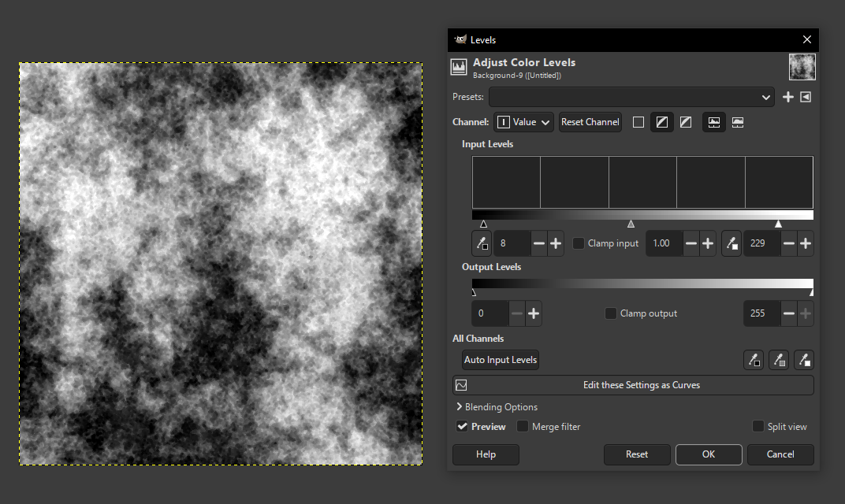Disable the Preview checkbox
This screenshot has height=504, width=845.
click(462, 426)
